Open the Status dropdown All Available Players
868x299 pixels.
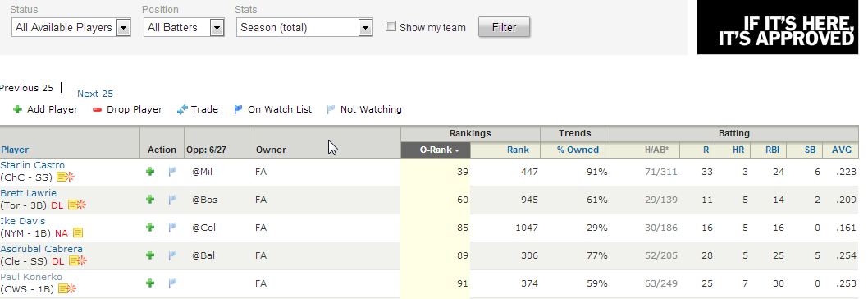[x=71, y=27]
